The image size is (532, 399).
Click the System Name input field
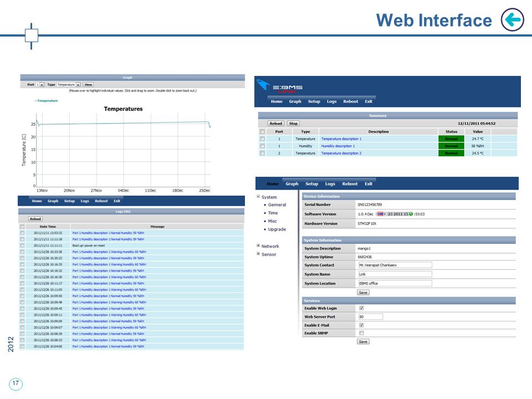tap(395, 274)
